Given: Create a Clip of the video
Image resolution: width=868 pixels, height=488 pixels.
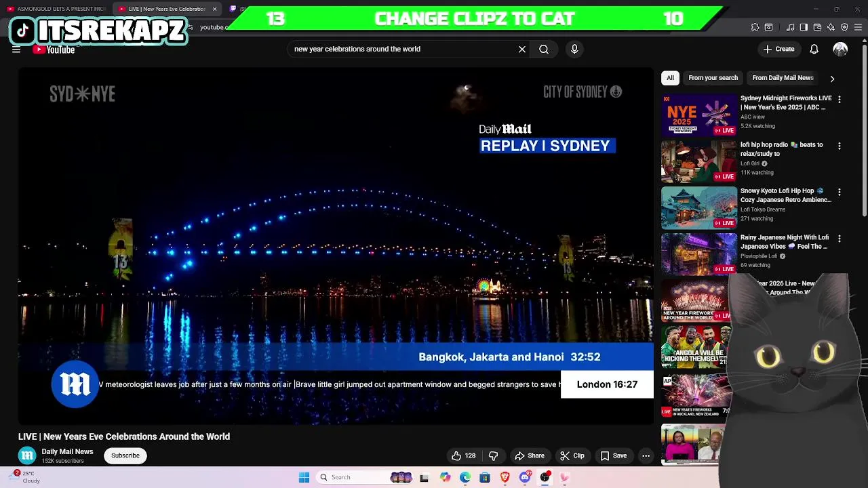Looking at the screenshot, I should (572, 455).
